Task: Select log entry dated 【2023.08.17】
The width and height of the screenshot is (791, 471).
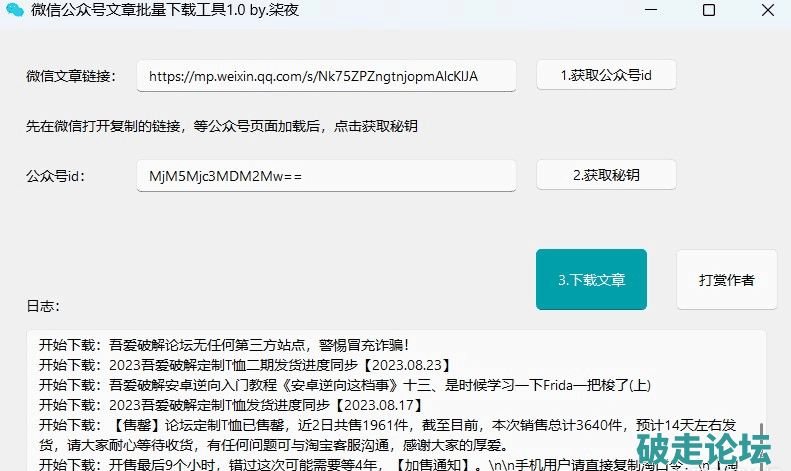Action: [x=231, y=405]
